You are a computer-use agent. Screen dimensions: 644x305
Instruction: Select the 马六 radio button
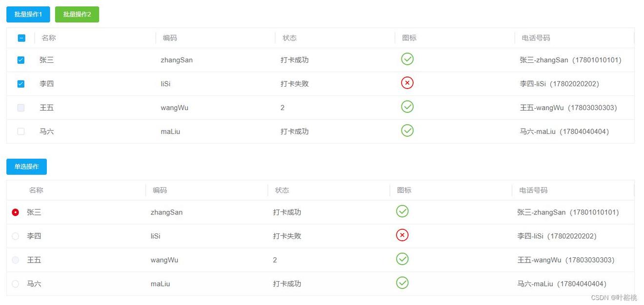[x=16, y=284]
